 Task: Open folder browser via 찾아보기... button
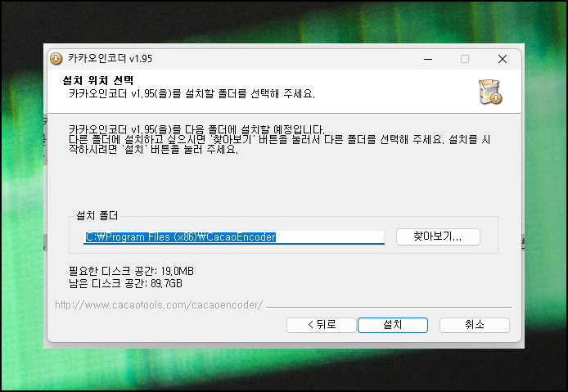tap(438, 237)
